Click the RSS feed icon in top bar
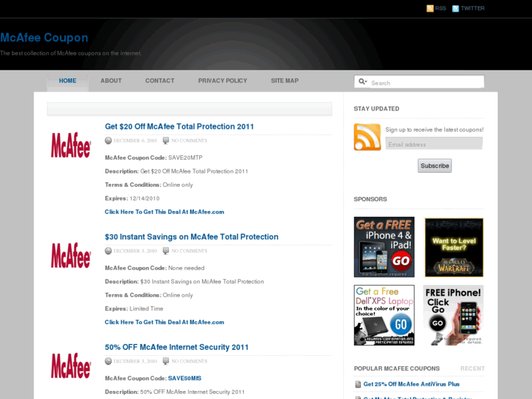Image resolution: width=532 pixels, height=399 pixels. (x=430, y=9)
